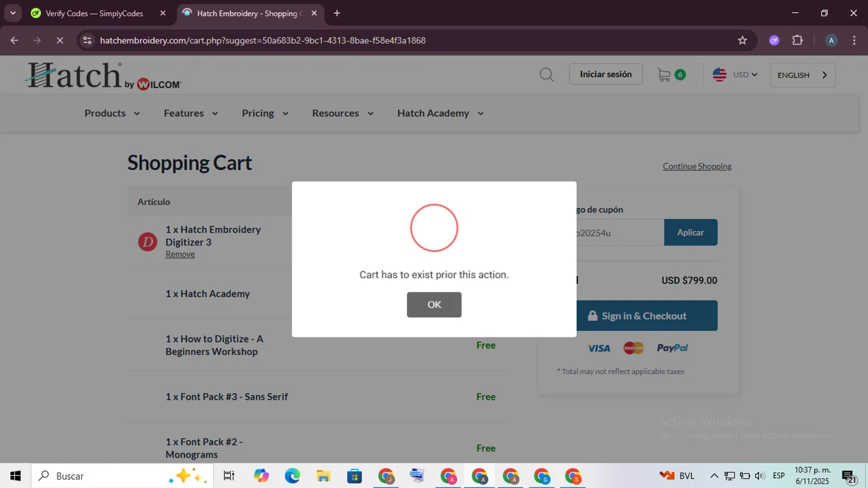Click the PayPal payment logo
The height and width of the screenshot is (488, 868).
click(x=672, y=348)
